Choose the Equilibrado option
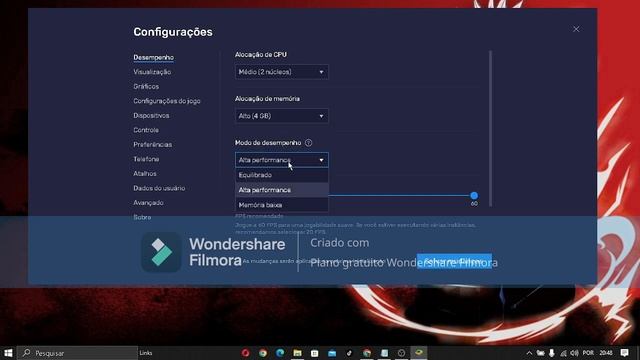Viewport: 640px width, 360px height. [x=282, y=175]
